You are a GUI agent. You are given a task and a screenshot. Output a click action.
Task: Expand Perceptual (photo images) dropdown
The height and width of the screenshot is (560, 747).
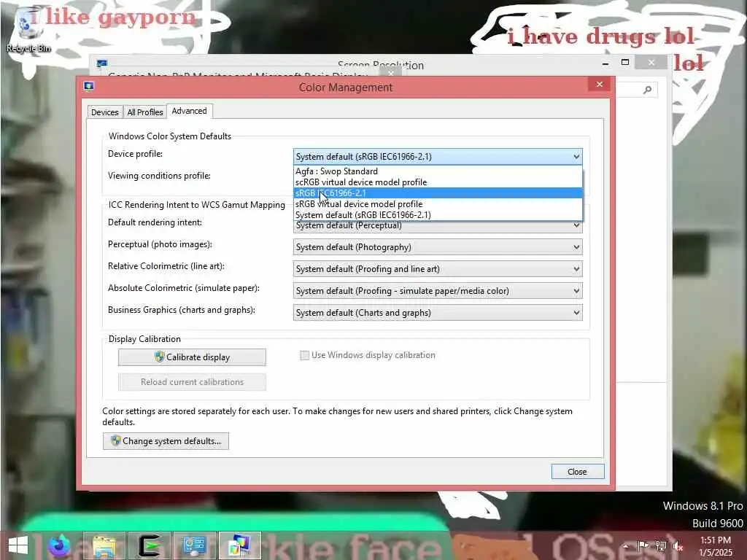tap(438, 247)
